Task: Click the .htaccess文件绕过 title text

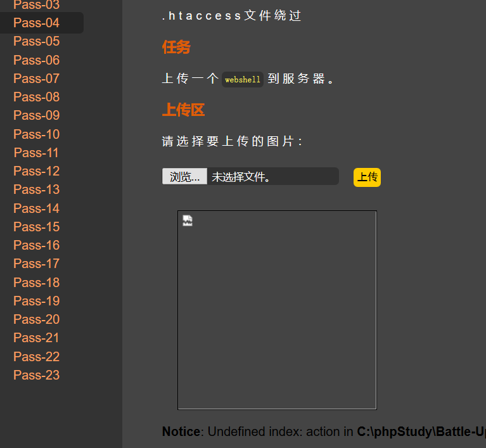Action: point(231,15)
